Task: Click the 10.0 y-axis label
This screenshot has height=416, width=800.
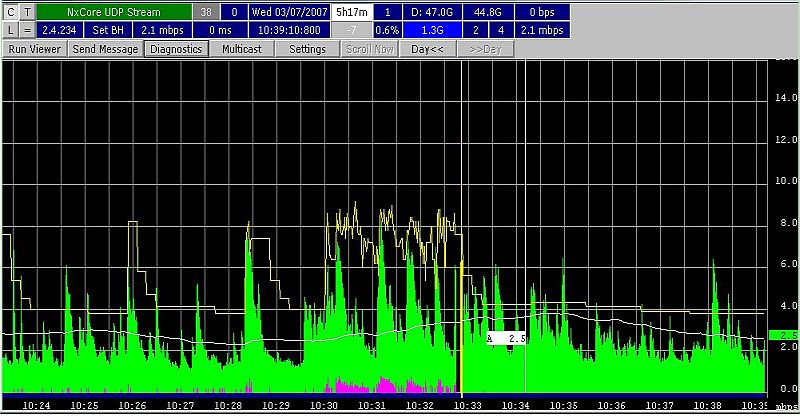Action: (x=786, y=181)
